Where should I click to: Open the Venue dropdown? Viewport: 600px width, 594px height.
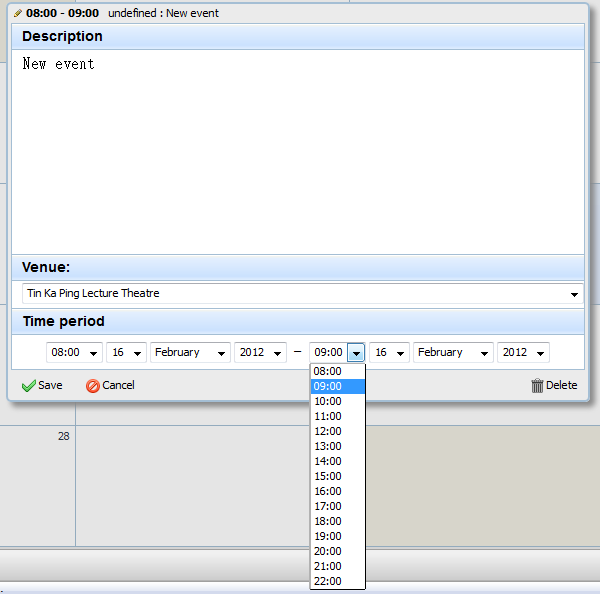click(303, 294)
